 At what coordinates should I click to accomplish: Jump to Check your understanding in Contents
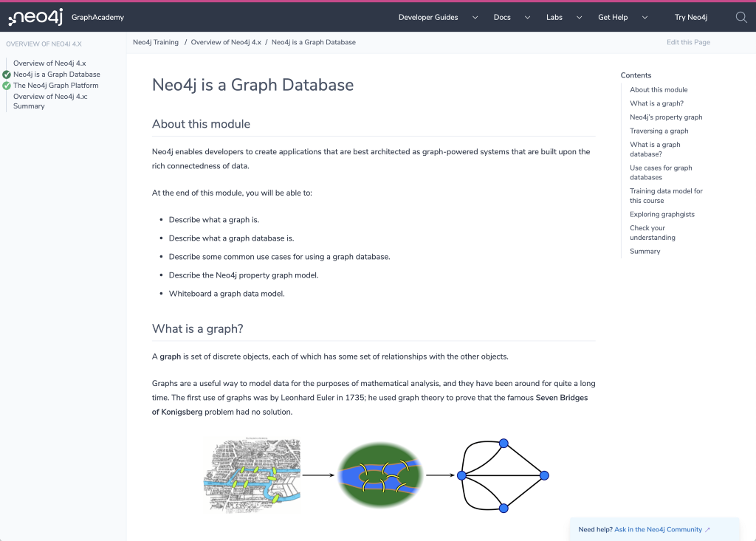tap(653, 232)
